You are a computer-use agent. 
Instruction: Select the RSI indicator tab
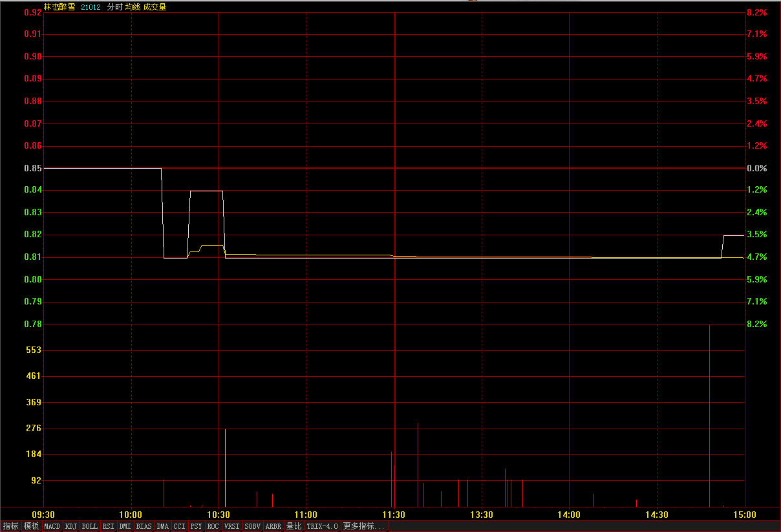pyautogui.click(x=108, y=526)
